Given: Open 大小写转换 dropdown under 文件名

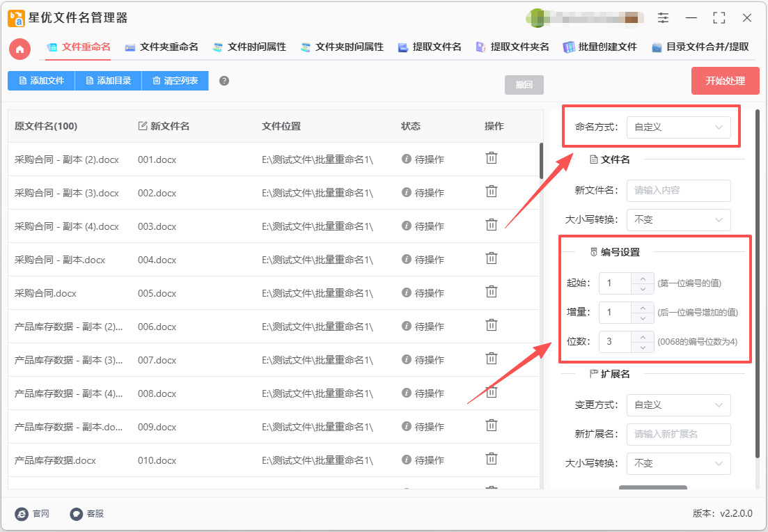Looking at the screenshot, I should click(678, 220).
